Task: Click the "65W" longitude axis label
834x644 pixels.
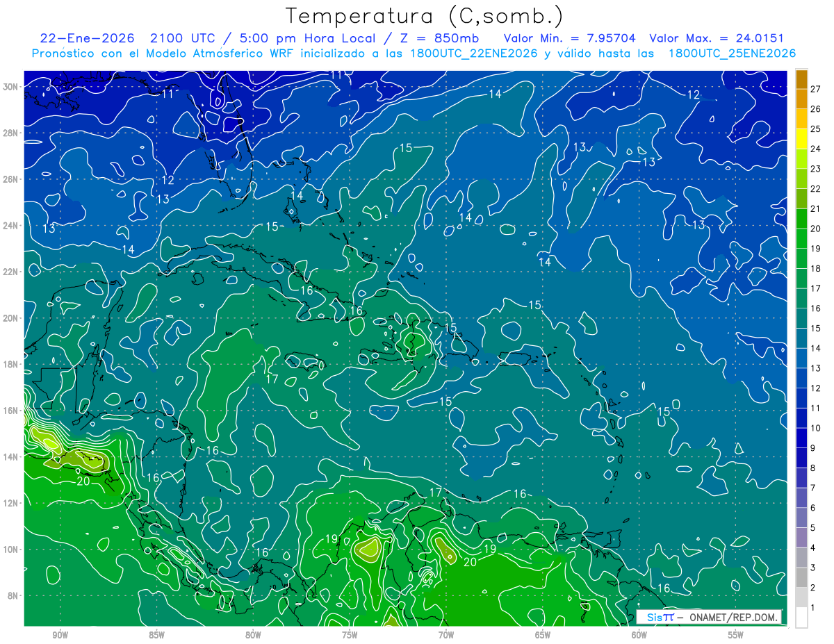Action: point(543,635)
